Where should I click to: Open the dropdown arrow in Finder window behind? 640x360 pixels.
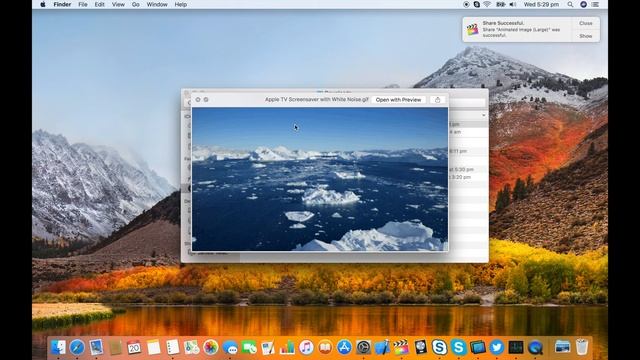coord(484,116)
